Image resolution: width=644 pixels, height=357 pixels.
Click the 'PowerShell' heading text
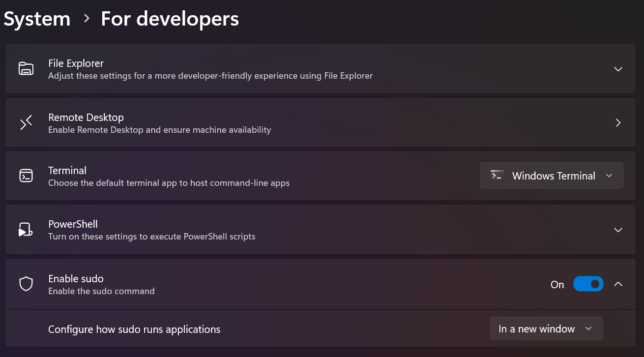[x=73, y=224]
